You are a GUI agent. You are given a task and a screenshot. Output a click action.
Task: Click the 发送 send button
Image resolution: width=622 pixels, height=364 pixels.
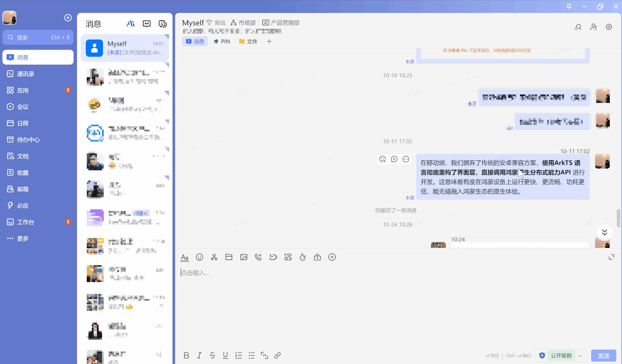point(603,356)
